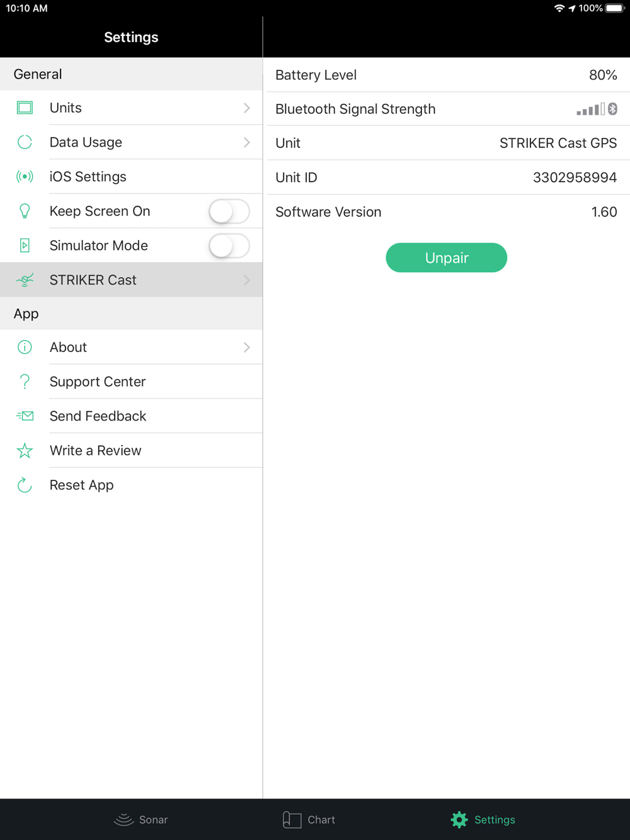Click the 80% battery value

pyautogui.click(x=603, y=75)
